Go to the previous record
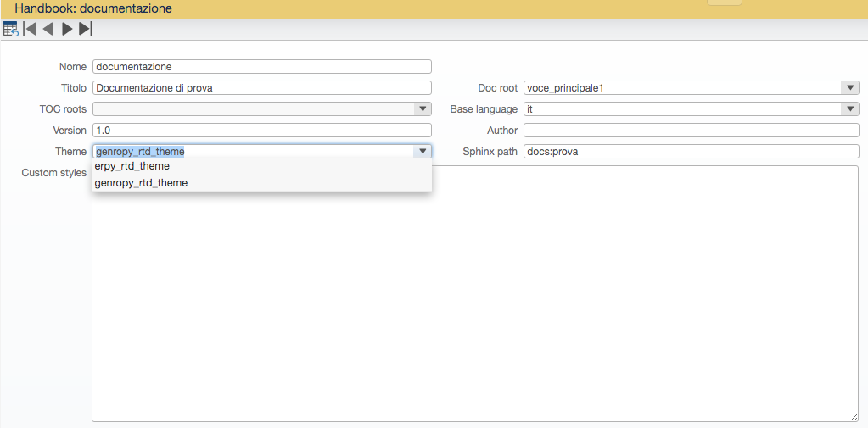868x428 pixels. tap(48, 29)
